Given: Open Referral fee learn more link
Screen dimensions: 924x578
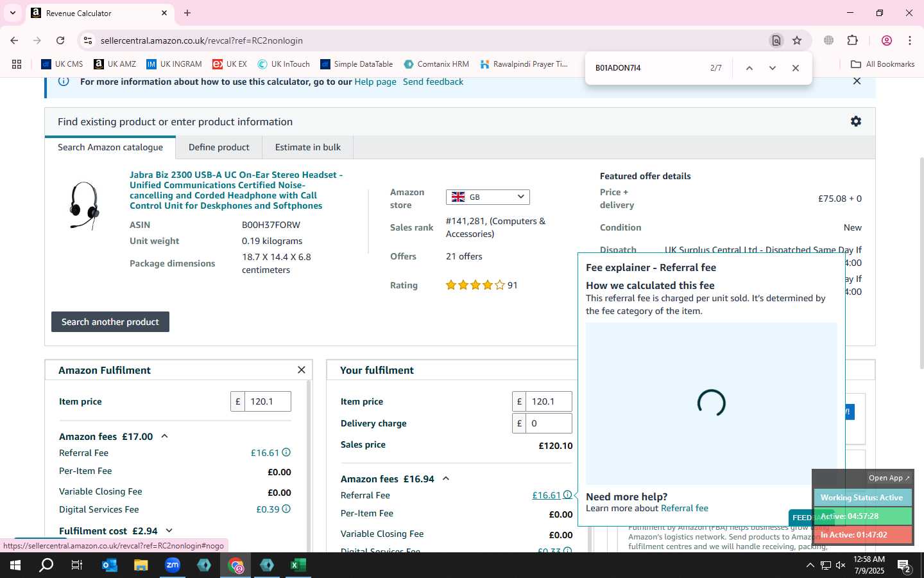Looking at the screenshot, I should [x=685, y=508].
